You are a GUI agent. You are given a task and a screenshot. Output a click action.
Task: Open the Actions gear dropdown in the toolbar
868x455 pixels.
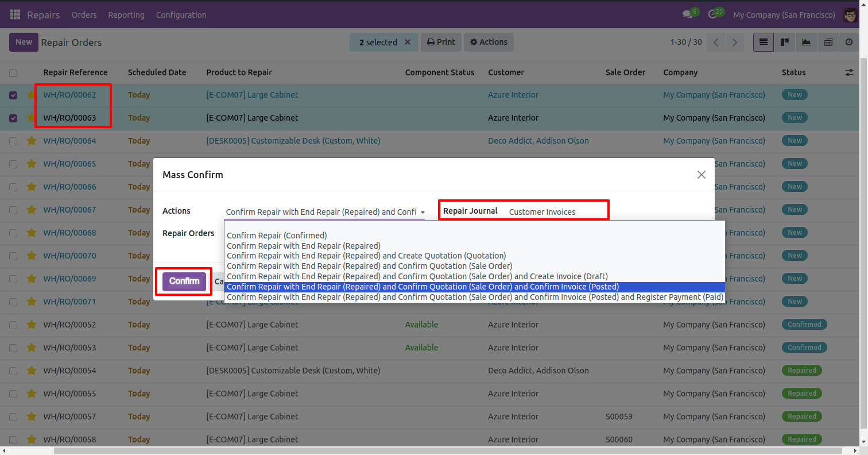pyautogui.click(x=489, y=42)
